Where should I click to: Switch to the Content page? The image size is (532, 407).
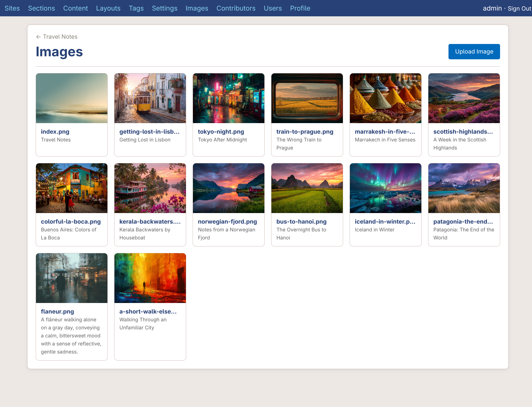point(75,8)
